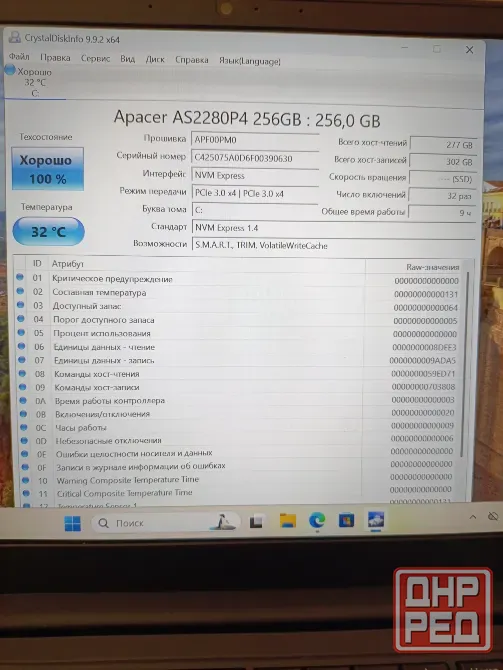
Task: Click status dot for Включения/отключения row
Action: [24, 414]
